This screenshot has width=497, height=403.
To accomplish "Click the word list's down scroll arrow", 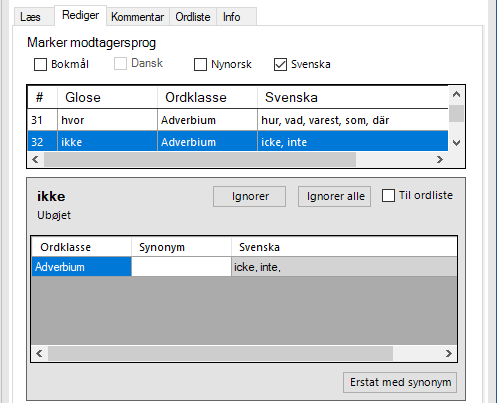I will pos(456,143).
